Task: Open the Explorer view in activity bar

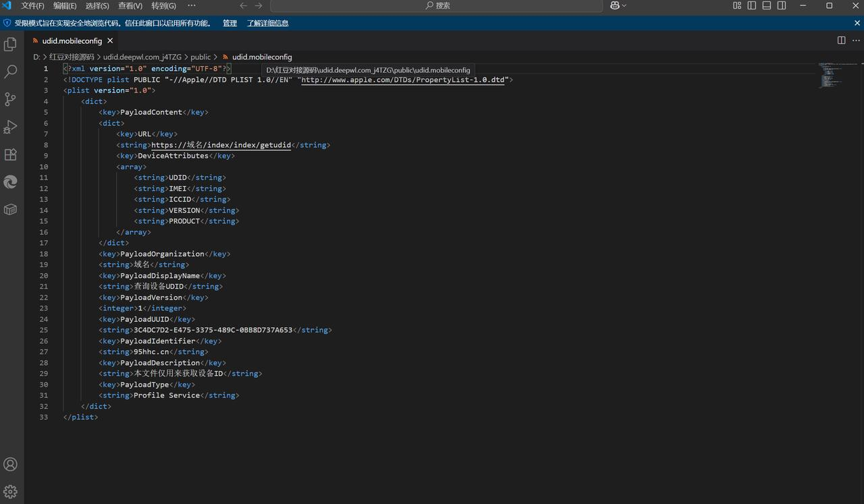Action: (x=11, y=45)
